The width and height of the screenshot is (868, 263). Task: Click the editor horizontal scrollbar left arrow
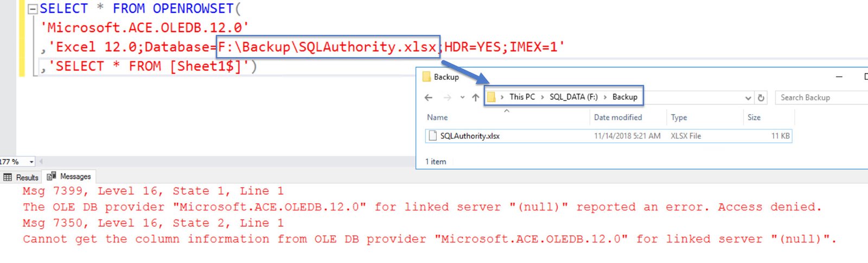point(41,161)
